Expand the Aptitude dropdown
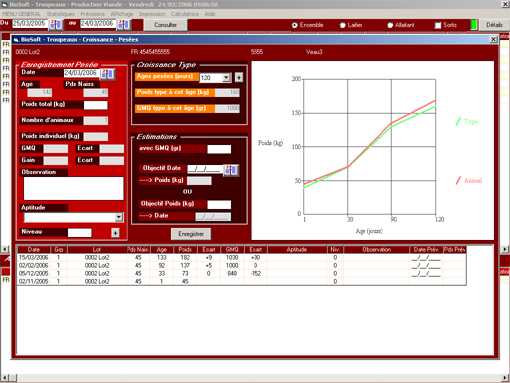The height and width of the screenshot is (383, 510). pos(119,217)
